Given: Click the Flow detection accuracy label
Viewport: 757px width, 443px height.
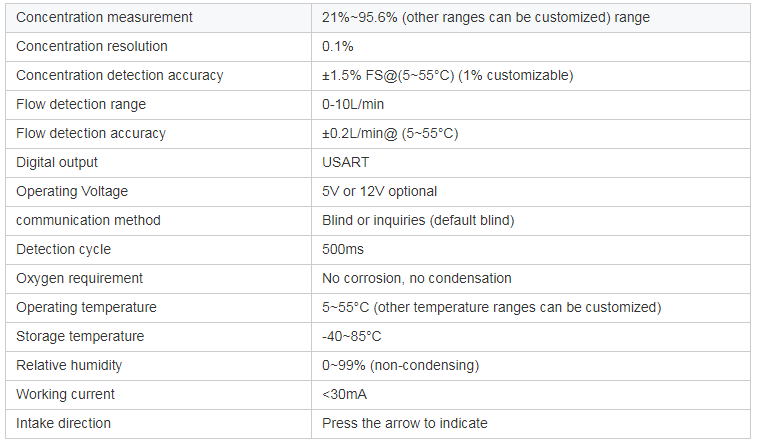Looking at the screenshot, I should (91, 134).
